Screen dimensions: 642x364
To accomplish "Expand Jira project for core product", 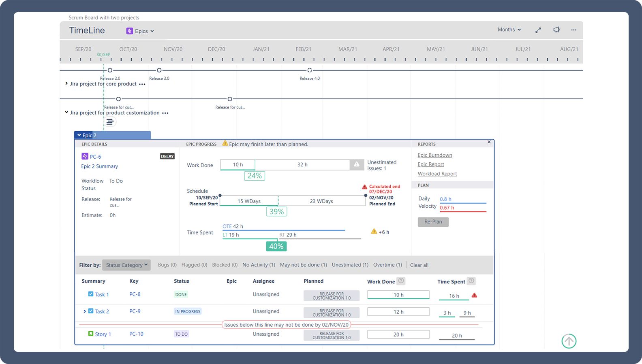I will click(x=66, y=84).
